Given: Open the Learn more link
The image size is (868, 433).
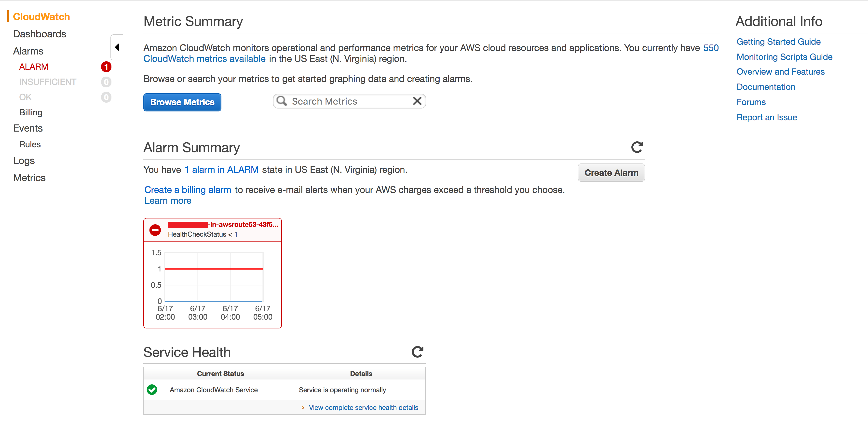Looking at the screenshot, I should pos(168,201).
